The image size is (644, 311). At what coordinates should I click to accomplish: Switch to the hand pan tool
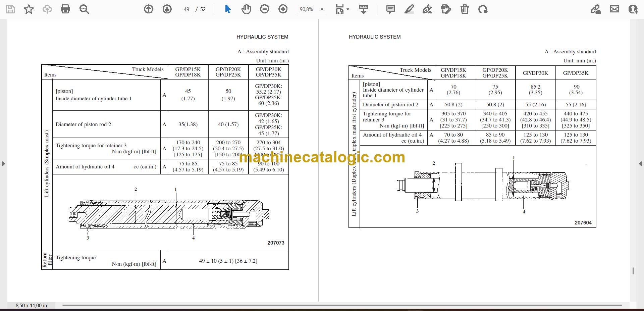(x=246, y=9)
